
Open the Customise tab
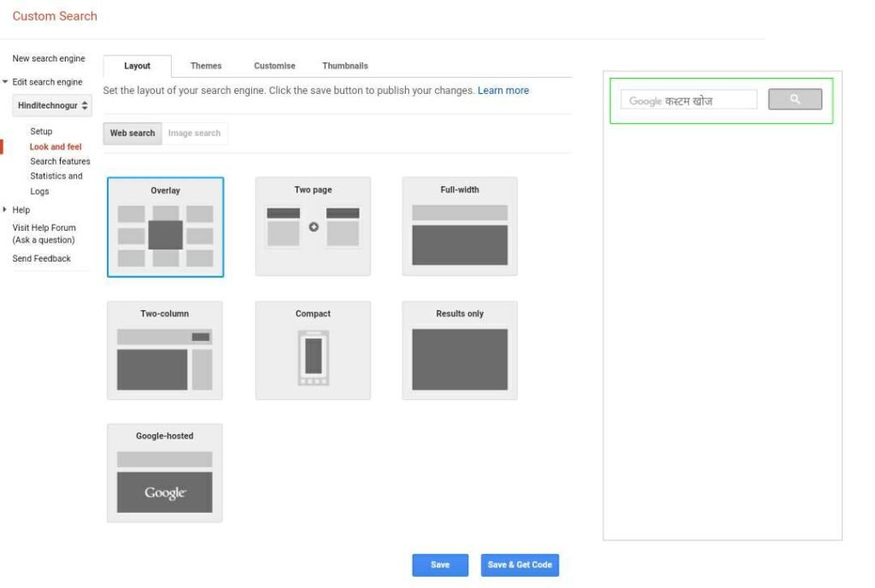(274, 66)
